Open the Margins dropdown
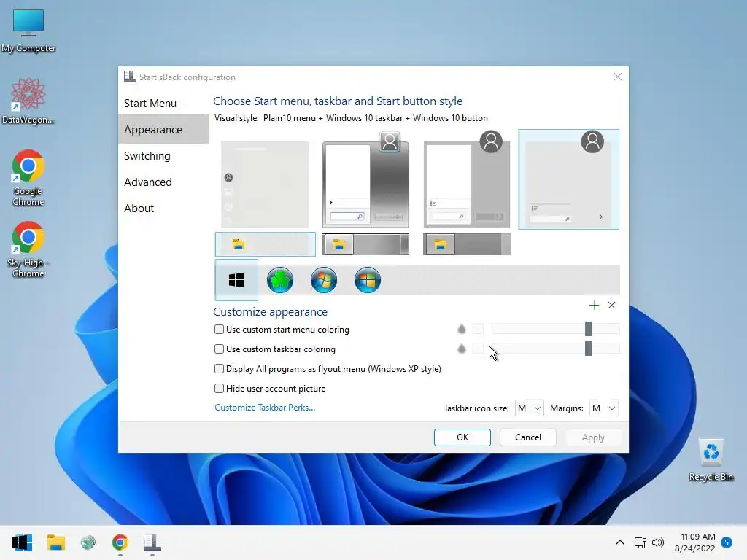 [x=603, y=408]
